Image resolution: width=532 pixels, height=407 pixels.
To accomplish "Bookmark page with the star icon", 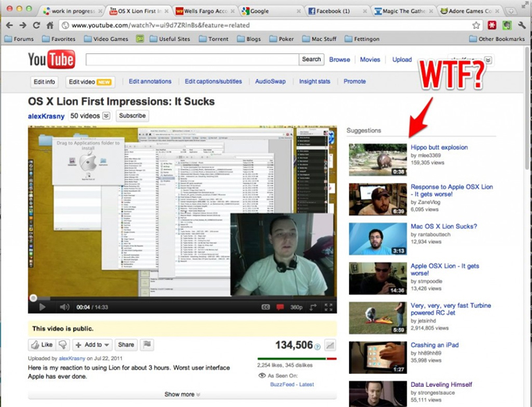I will click(x=476, y=25).
